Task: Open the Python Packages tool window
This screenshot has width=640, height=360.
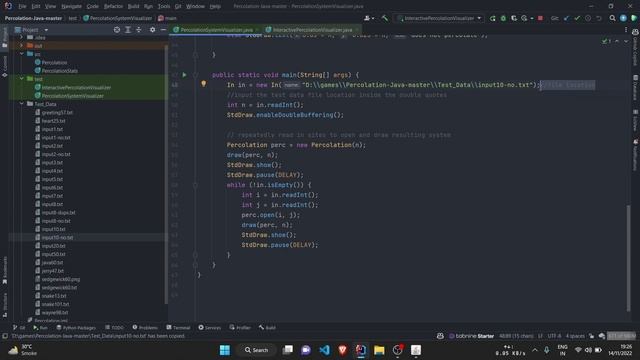Action: pyautogui.click(x=76, y=327)
